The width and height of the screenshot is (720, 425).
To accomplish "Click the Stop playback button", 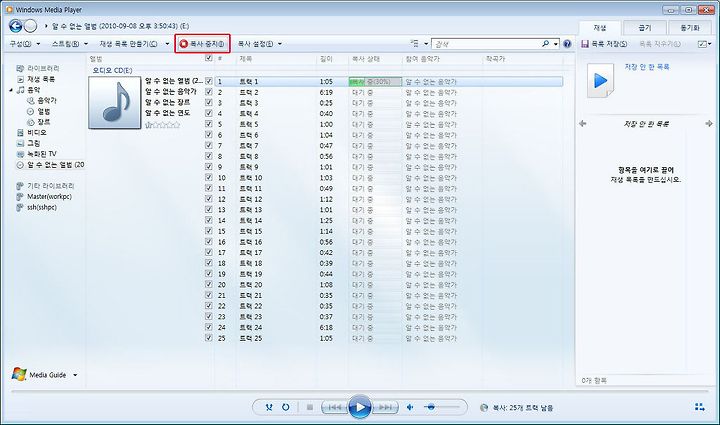I will (310, 407).
